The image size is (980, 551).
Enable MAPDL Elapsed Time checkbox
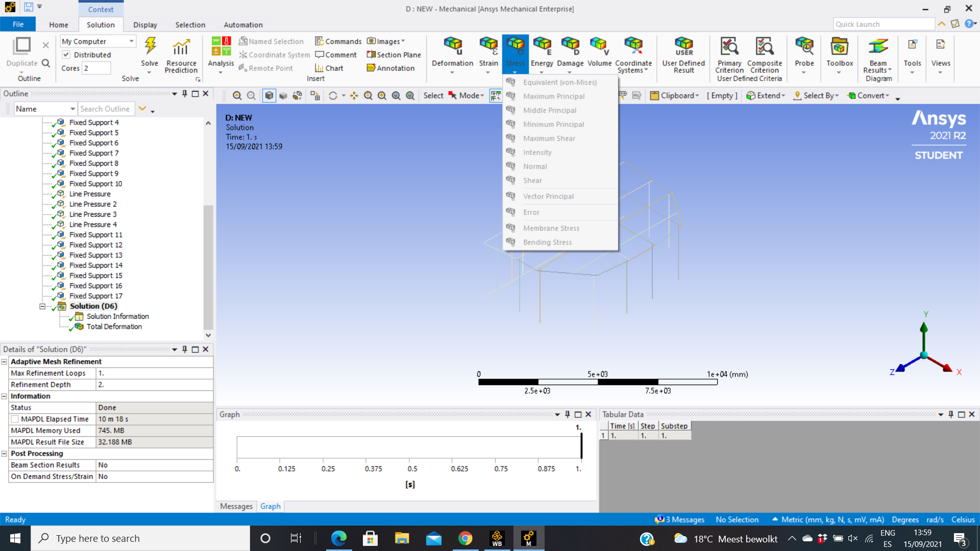pos(15,419)
